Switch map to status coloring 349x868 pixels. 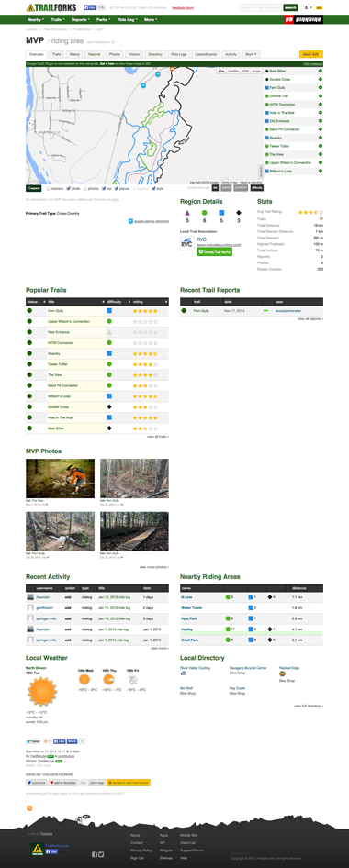tap(225, 188)
